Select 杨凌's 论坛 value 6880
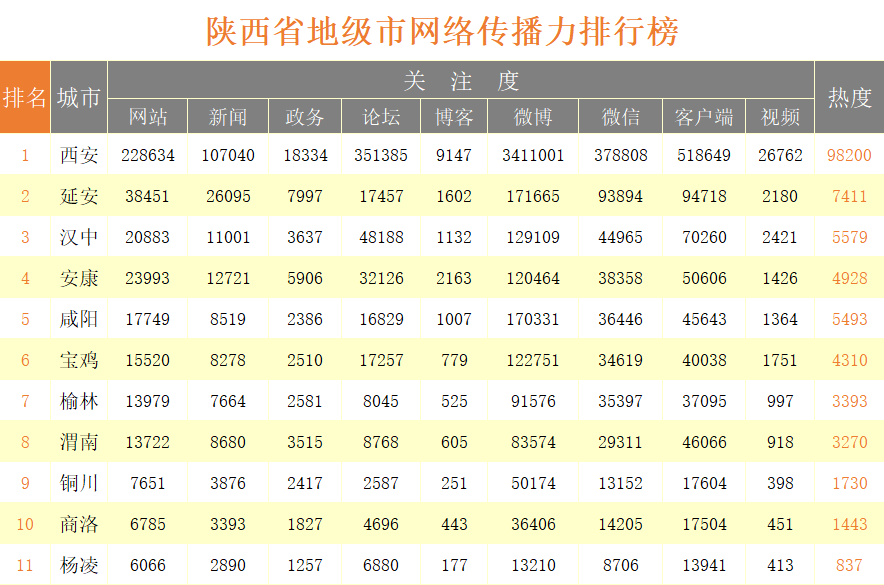 (381, 565)
